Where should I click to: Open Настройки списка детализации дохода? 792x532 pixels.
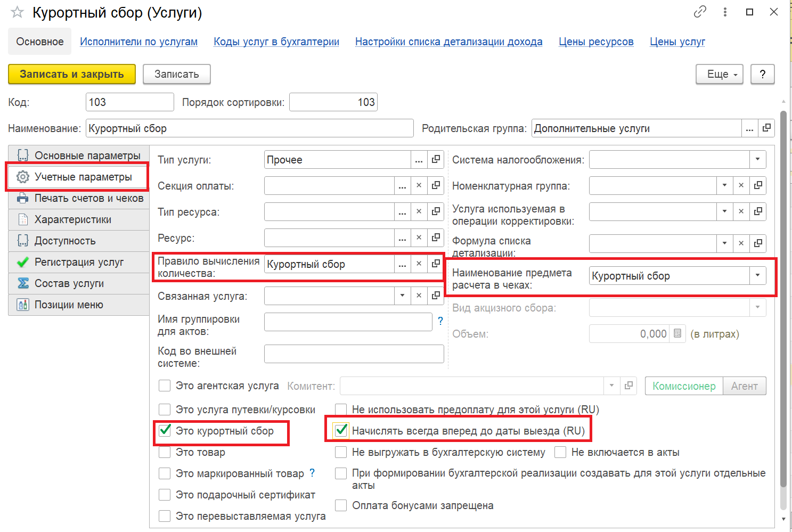(449, 42)
